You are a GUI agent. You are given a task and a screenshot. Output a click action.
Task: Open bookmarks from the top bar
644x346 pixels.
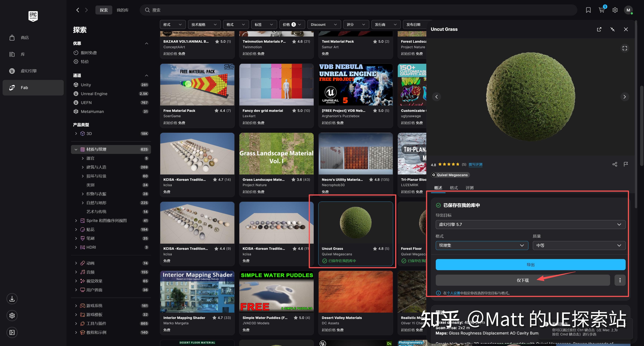point(588,10)
